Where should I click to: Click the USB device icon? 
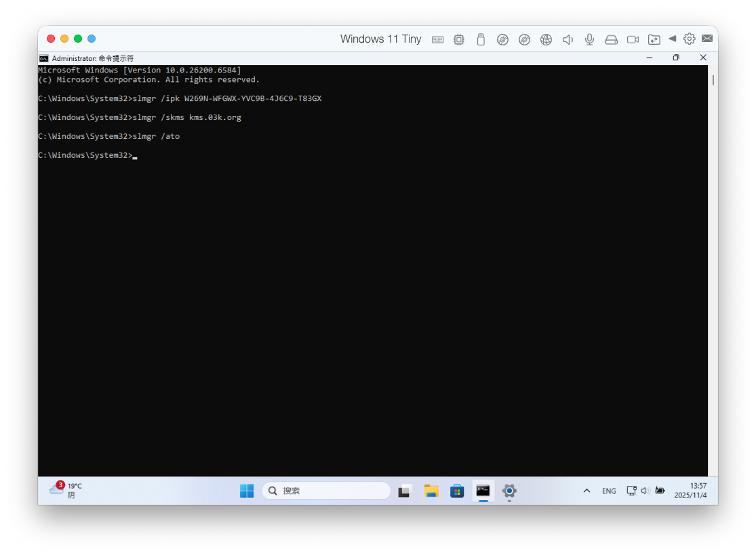481,39
